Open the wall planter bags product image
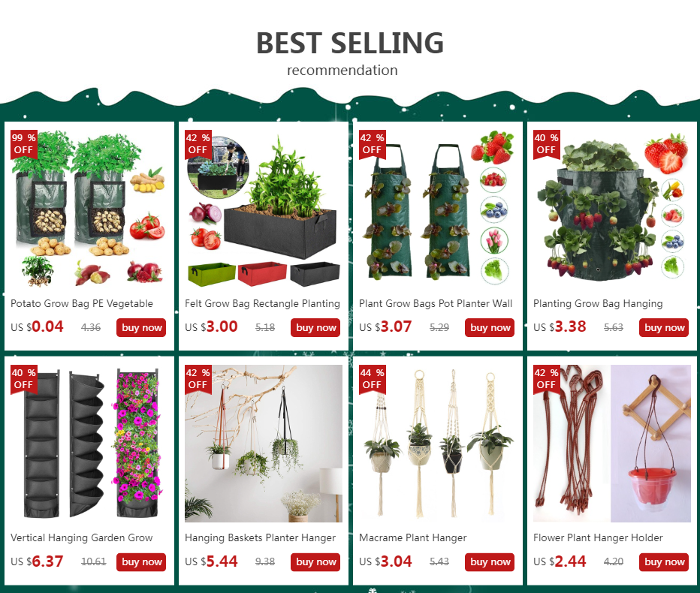700x593 pixels. coord(437,209)
